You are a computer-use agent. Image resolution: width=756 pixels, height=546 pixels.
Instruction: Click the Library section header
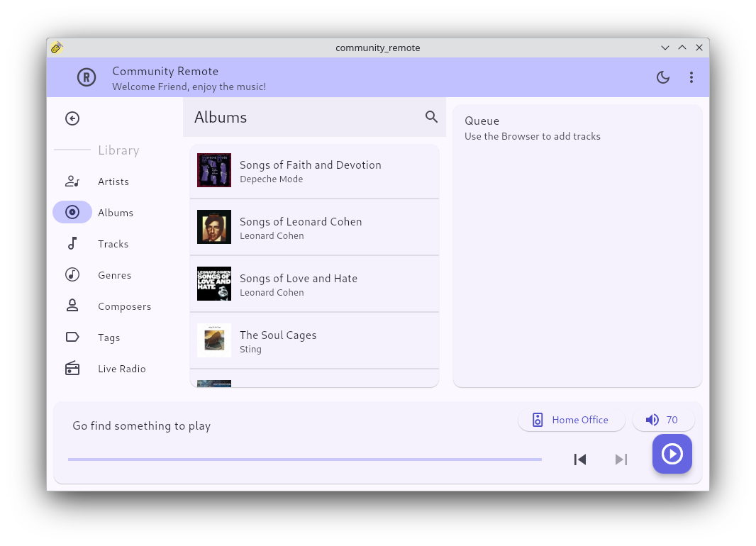point(118,150)
